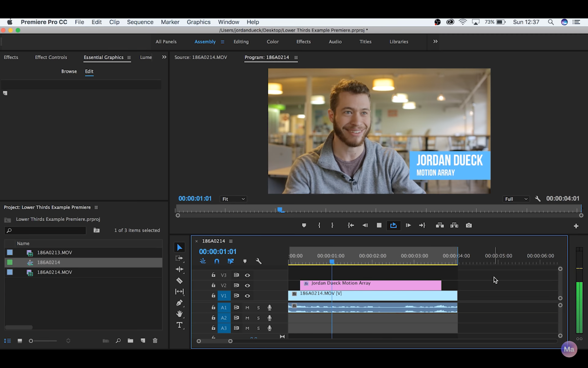The image size is (588, 368).
Task: Switch to the Editing workspace tab
Action: click(241, 42)
